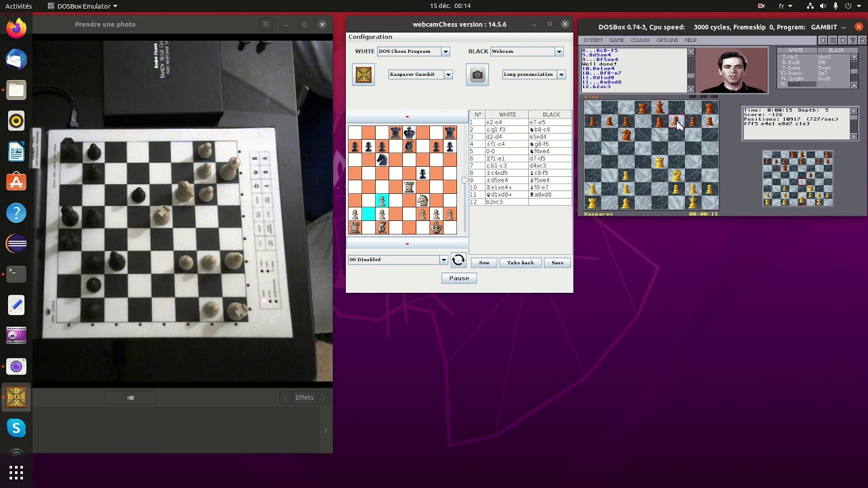Screen dimensions: 868x488
Task: Click the Save button
Action: pos(557,262)
